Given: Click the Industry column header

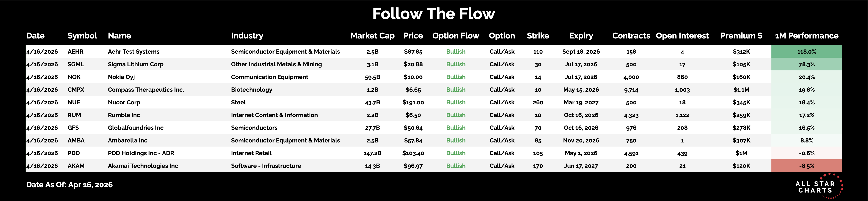Looking at the screenshot, I should [247, 36].
